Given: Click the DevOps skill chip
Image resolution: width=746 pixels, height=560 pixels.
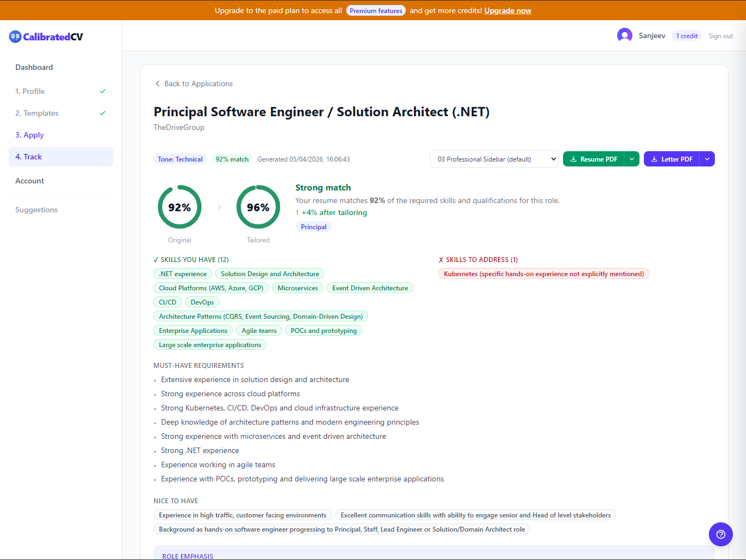Looking at the screenshot, I should (x=202, y=302).
